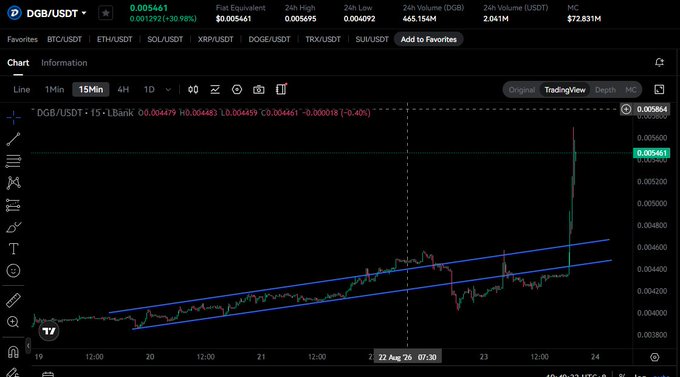Switch to Depth chart view
The width and height of the screenshot is (680, 377).
coord(605,90)
